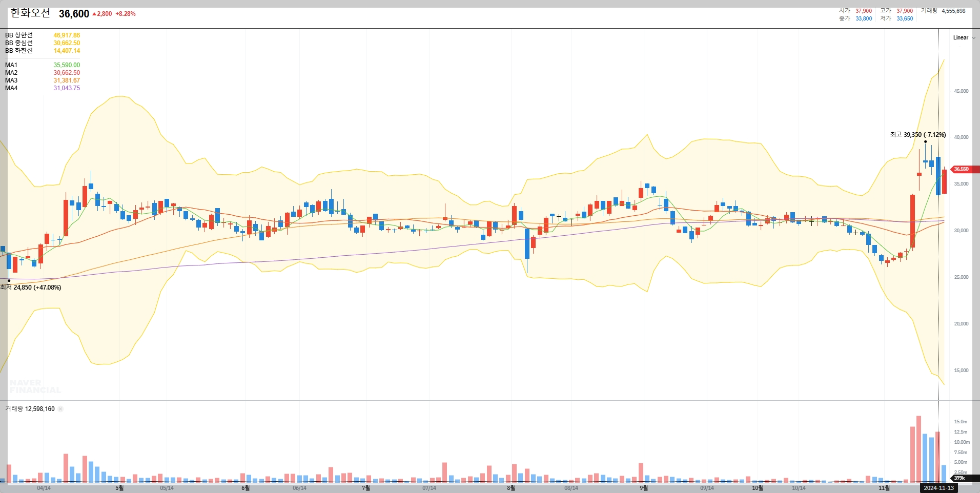Click the 최고 39,350 (-7.12%) high marker
This screenshot has width=980, height=493.
pyautogui.click(x=918, y=135)
